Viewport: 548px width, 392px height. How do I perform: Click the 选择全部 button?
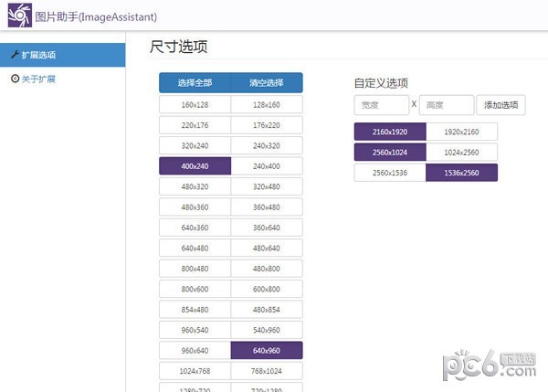click(x=195, y=83)
